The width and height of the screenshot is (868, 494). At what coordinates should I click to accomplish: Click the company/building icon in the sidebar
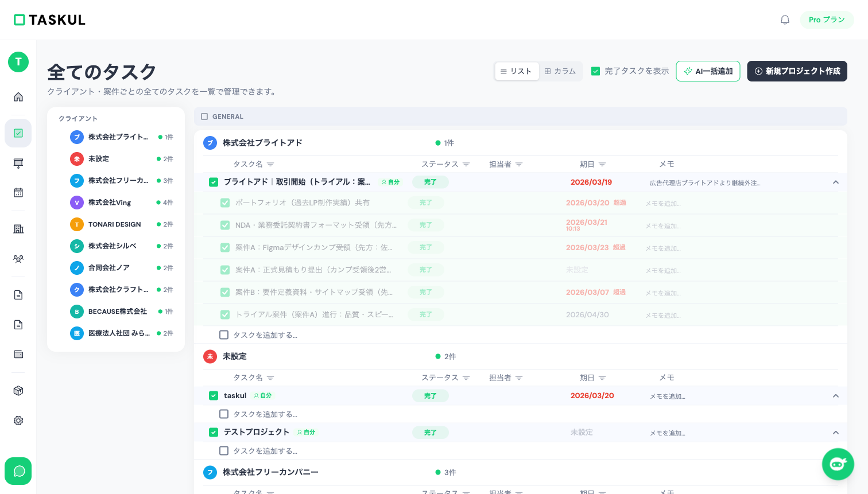click(18, 229)
